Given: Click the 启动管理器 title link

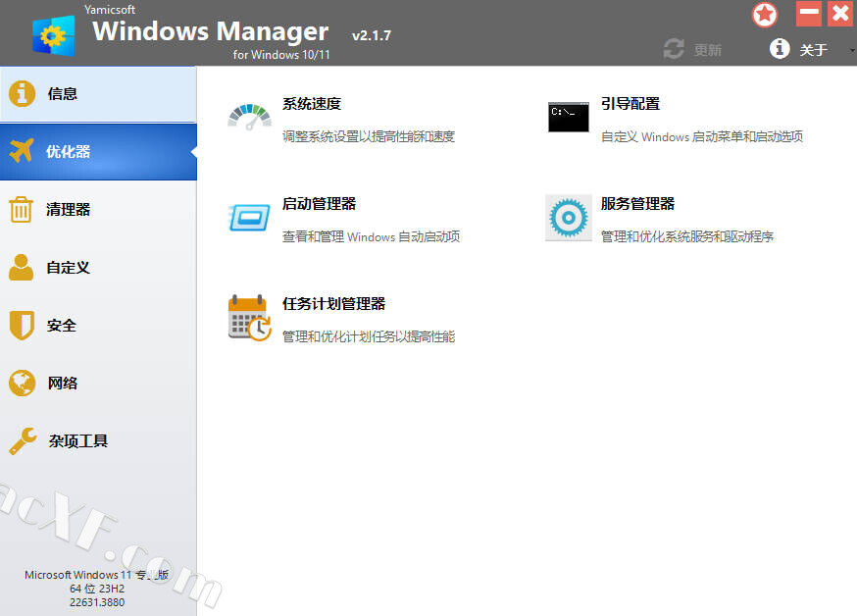Looking at the screenshot, I should tap(320, 204).
